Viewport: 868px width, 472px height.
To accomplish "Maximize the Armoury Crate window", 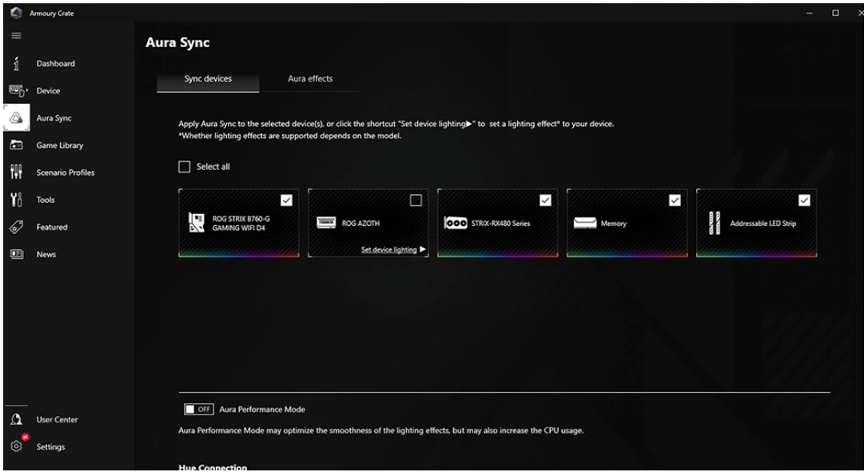I will click(x=835, y=13).
